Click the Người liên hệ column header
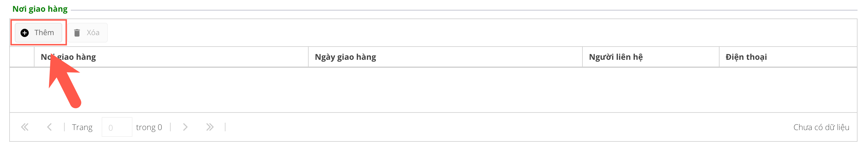 [616, 57]
